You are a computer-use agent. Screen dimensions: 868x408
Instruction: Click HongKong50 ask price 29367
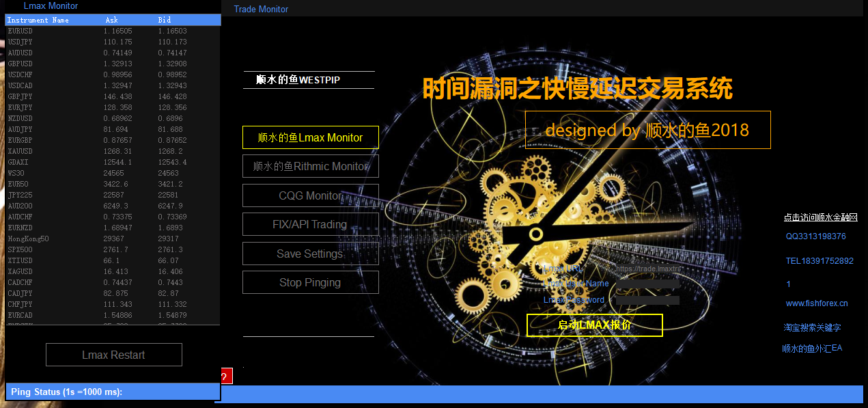point(113,239)
